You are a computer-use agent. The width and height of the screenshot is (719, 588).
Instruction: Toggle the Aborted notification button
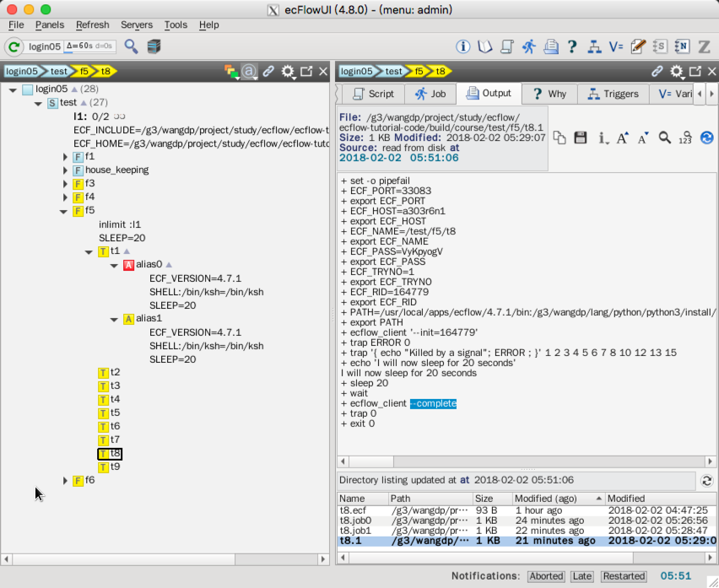pos(546,576)
